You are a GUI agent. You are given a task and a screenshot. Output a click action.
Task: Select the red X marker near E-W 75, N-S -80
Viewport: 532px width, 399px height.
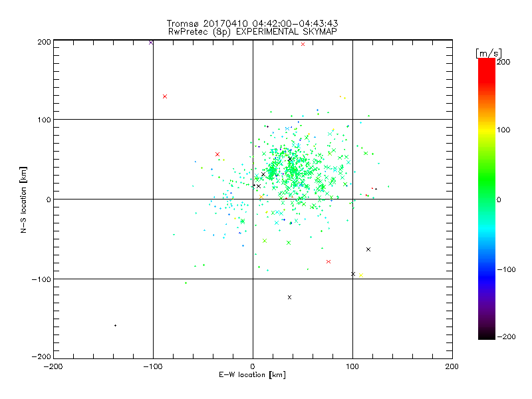pyautogui.click(x=329, y=261)
